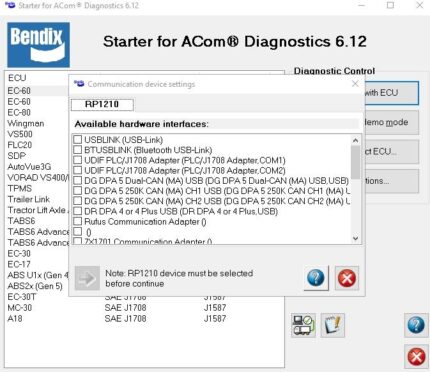Click the Bendix logo
The image size is (430, 372).
[x=39, y=45]
